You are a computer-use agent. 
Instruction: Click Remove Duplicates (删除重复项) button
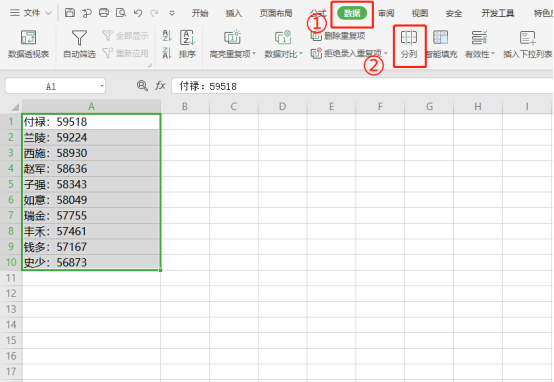pyautogui.click(x=338, y=36)
